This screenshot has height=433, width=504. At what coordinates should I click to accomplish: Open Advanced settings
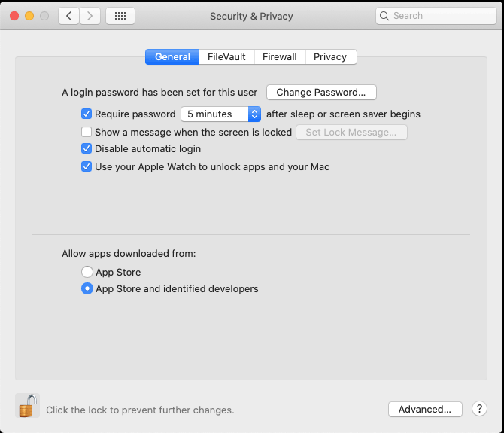click(x=425, y=409)
